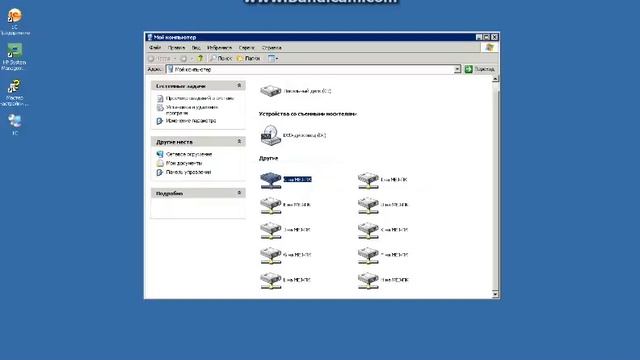
Task: Open Мои документы link
Action: (184, 163)
